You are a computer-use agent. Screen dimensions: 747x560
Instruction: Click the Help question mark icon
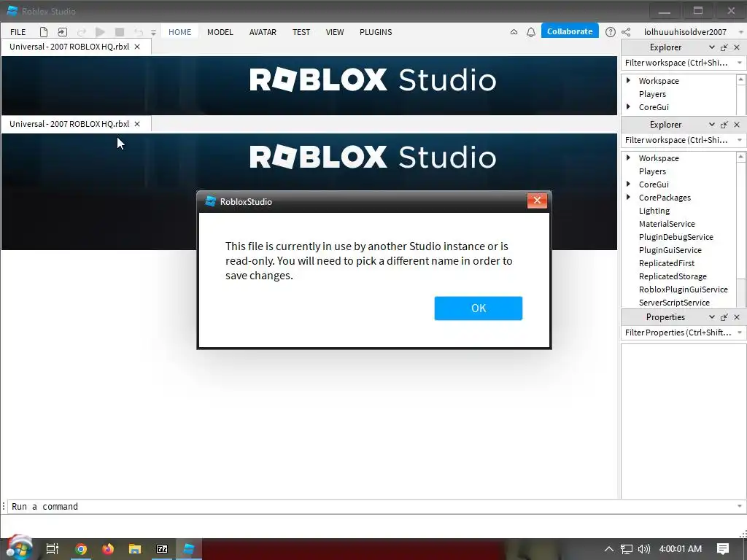tap(611, 32)
